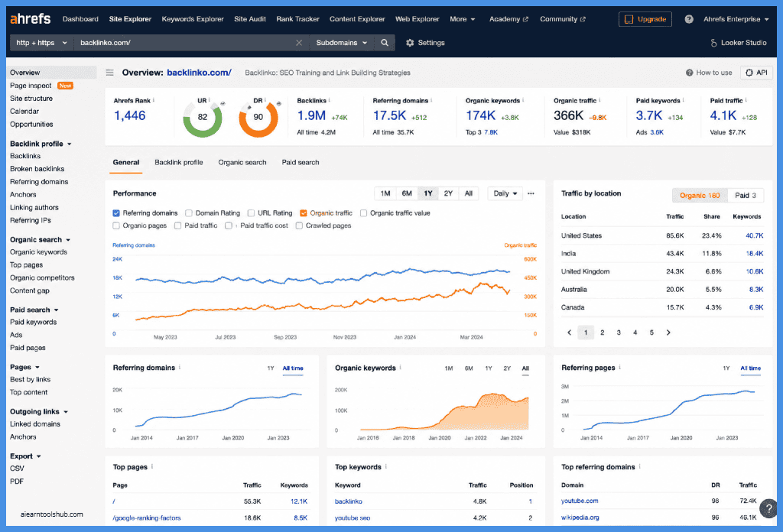Click Community external link icon

583,19
